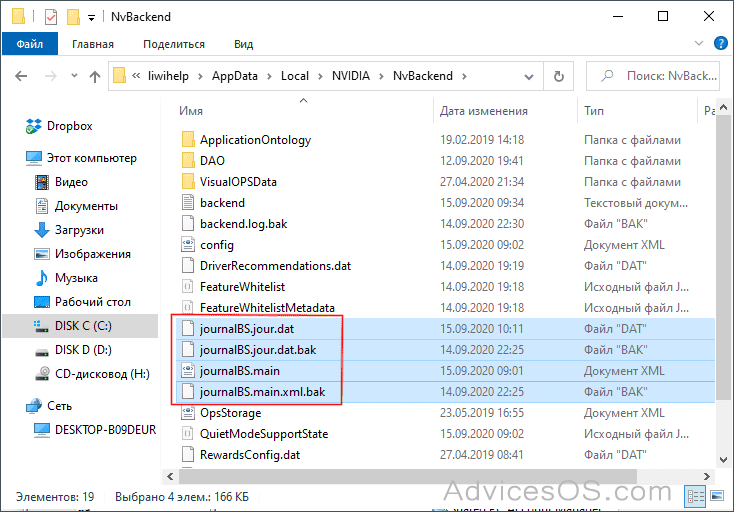The image size is (734, 512).
Task: Switch to the Главная ribbon tab
Action: (x=93, y=44)
